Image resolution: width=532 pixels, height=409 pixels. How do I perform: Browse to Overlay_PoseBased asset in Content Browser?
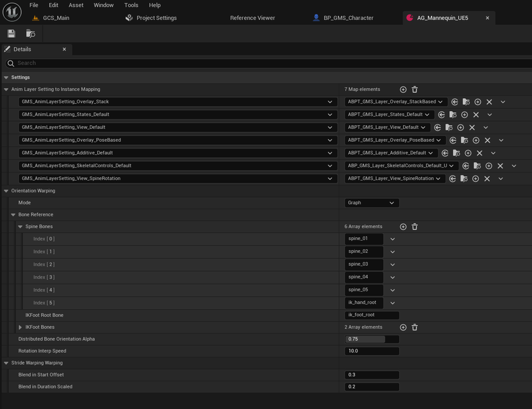coord(465,140)
